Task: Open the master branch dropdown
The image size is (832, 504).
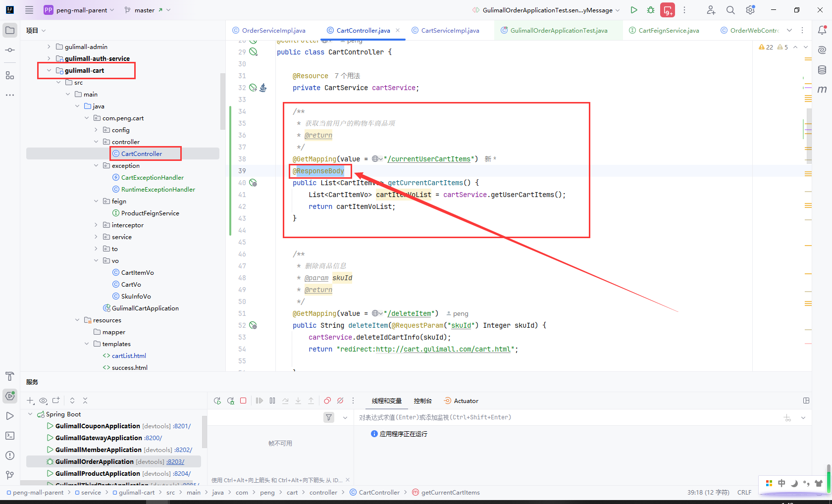Action: 147,10
